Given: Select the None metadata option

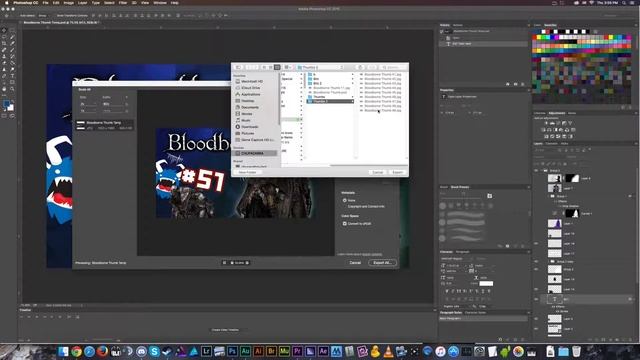Looking at the screenshot, I should click(x=345, y=200).
